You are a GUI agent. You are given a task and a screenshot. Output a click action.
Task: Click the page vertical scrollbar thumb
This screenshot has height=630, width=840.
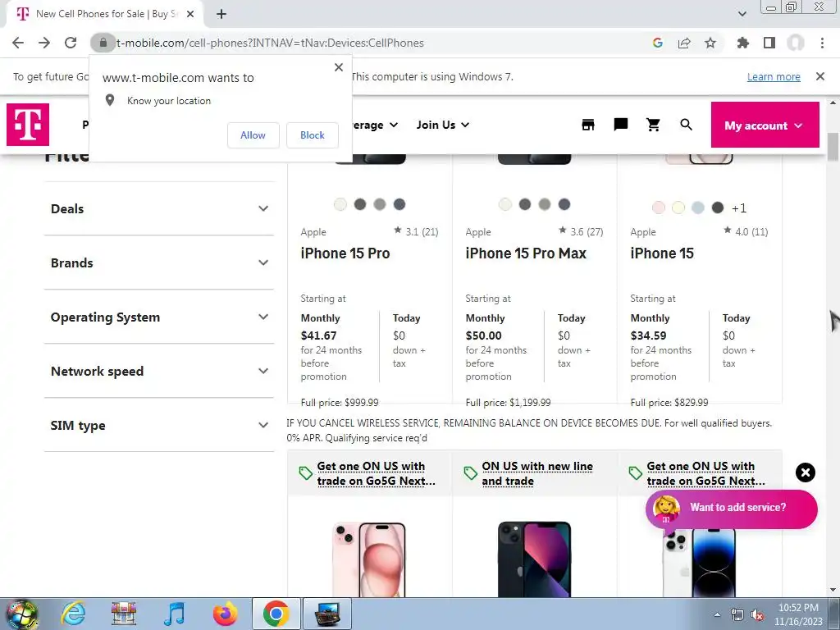point(833,146)
